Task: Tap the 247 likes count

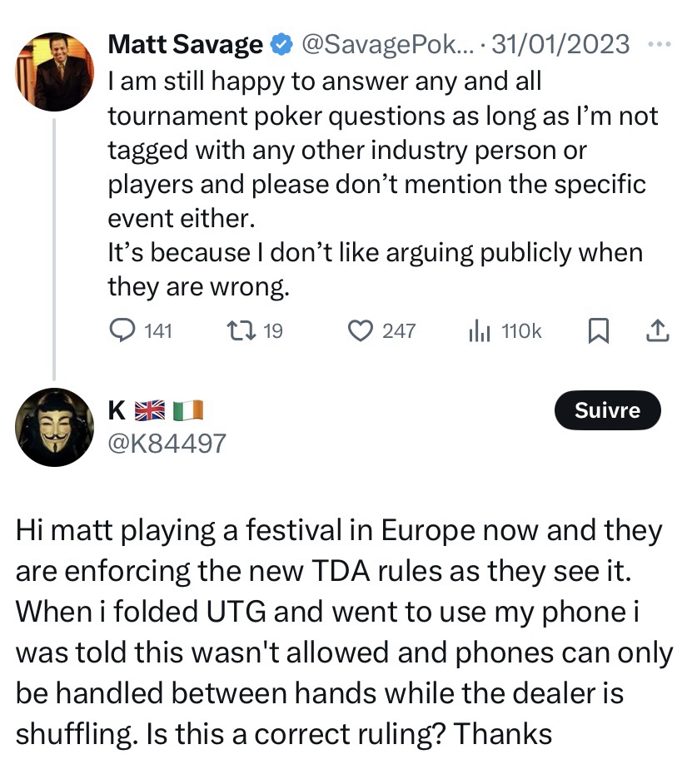Action: pos(399,331)
